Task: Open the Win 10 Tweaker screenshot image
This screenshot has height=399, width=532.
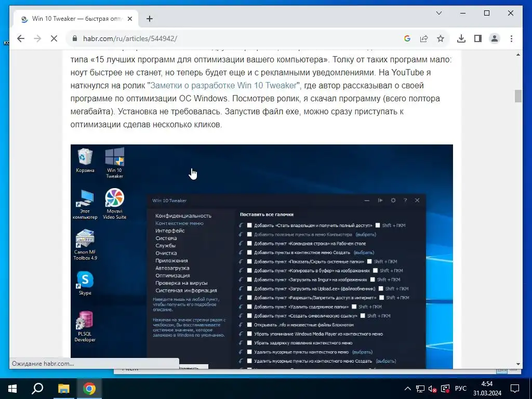Action: (x=262, y=257)
